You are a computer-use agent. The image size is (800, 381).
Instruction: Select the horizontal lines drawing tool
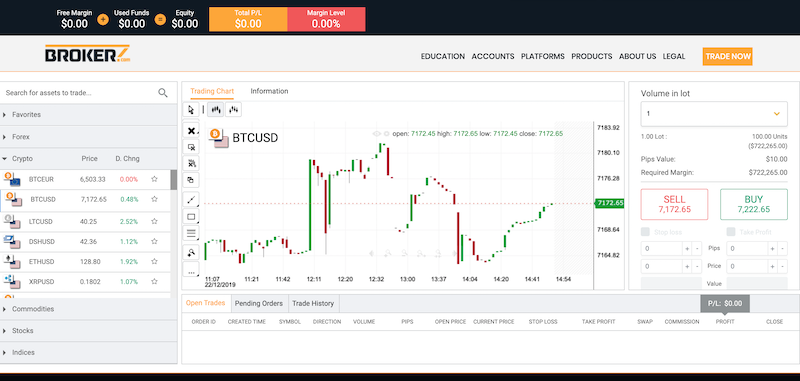pyautogui.click(x=191, y=234)
